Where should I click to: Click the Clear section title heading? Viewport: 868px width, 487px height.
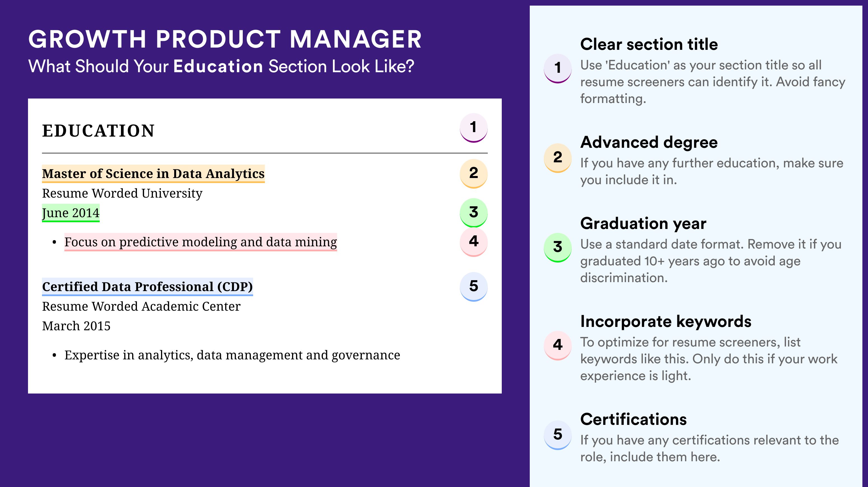click(649, 45)
